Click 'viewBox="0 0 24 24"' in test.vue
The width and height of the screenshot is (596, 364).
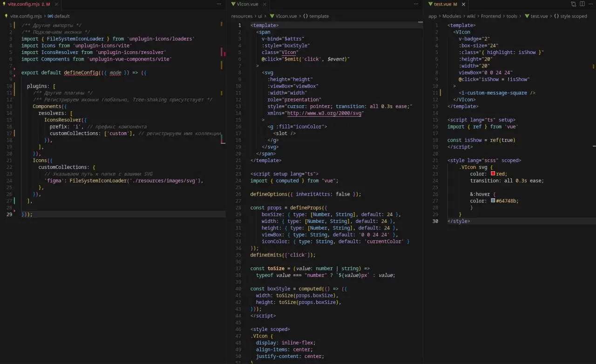(486, 73)
